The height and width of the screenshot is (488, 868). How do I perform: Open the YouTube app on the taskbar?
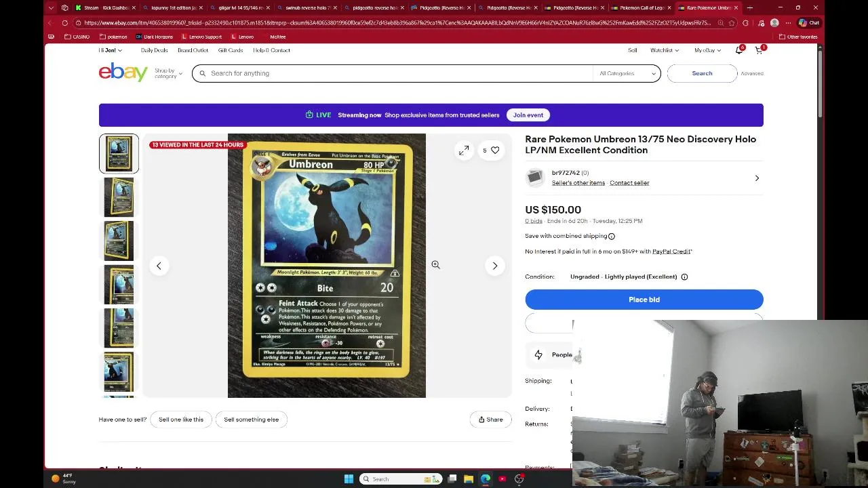click(x=502, y=479)
